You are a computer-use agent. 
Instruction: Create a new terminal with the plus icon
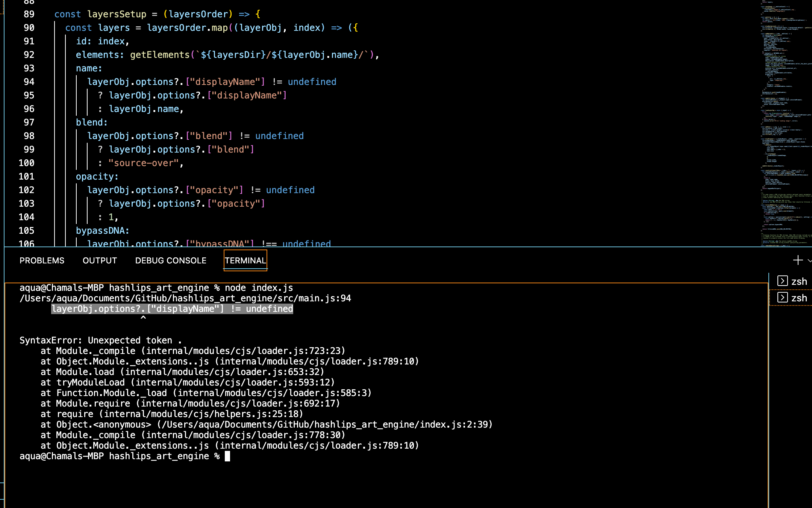click(x=798, y=260)
